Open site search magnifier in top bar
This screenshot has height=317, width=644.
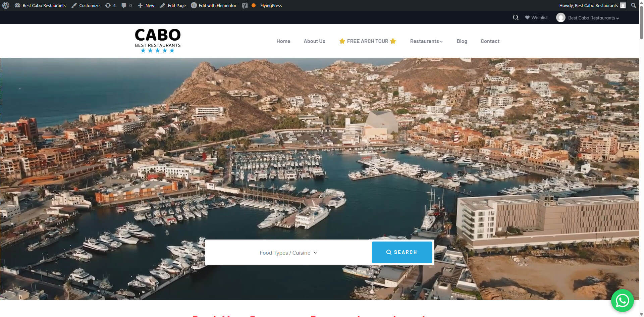pos(516,17)
